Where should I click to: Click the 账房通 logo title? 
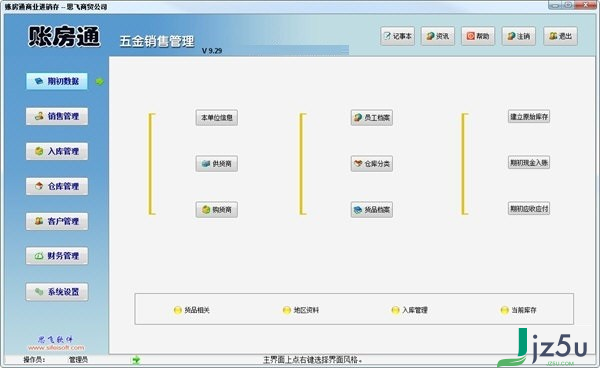click(x=64, y=37)
